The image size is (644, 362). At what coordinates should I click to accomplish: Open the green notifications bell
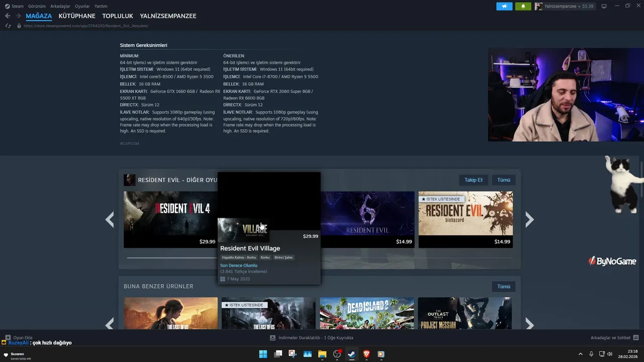(x=523, y=6)
